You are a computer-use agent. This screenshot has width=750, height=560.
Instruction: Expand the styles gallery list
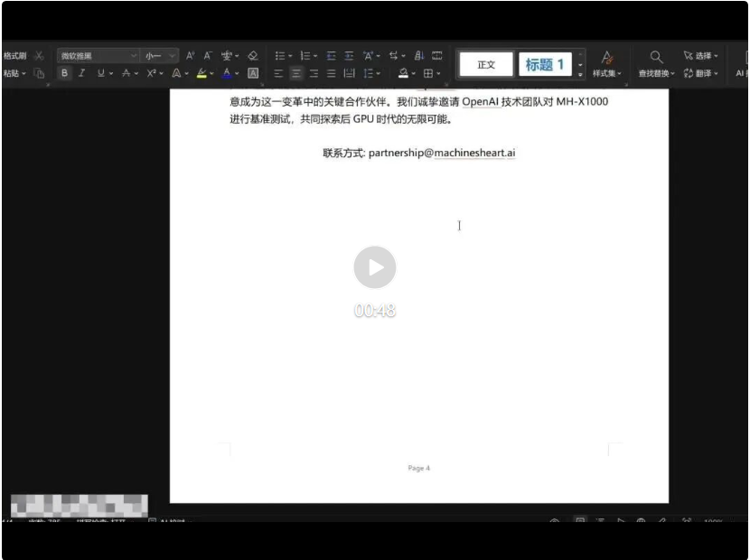point(581,73)
